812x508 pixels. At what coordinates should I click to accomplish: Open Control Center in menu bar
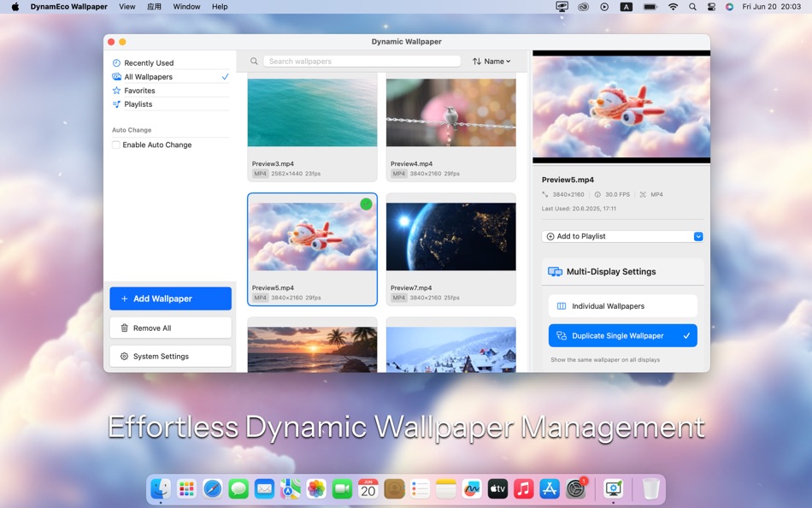click(x=711, y=7)
